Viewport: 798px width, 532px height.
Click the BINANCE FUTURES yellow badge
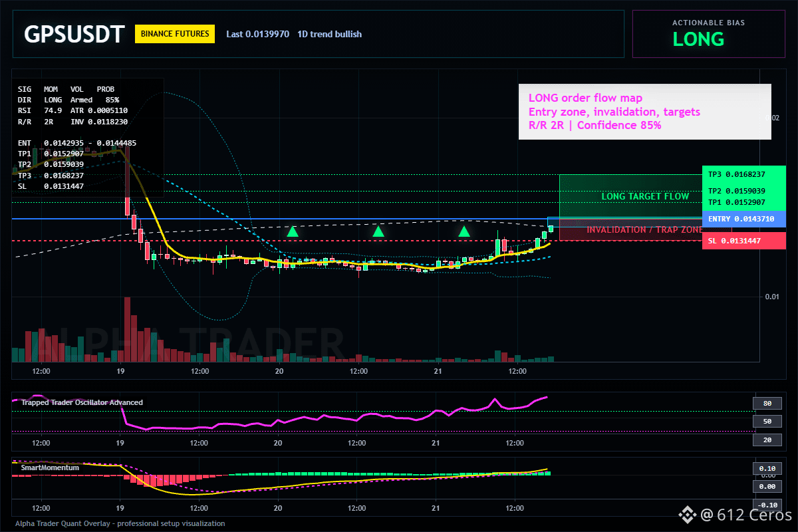coord(175,33)
